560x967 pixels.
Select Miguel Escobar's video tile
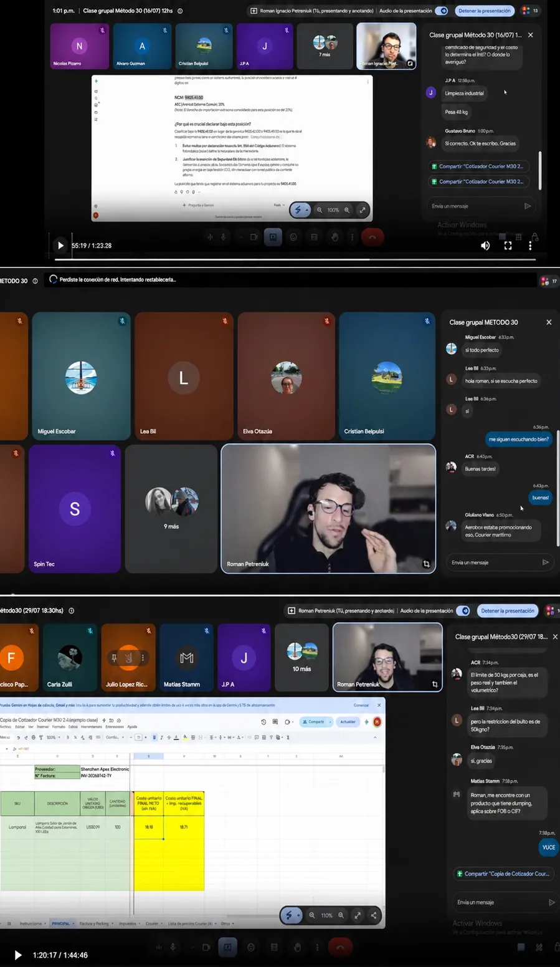point(81,376)
